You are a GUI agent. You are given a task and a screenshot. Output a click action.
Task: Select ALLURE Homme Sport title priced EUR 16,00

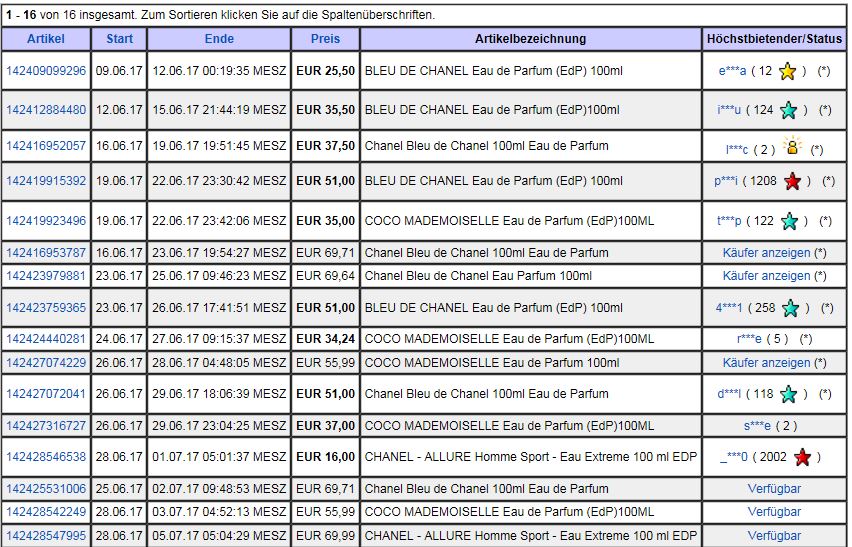point(530,457)
